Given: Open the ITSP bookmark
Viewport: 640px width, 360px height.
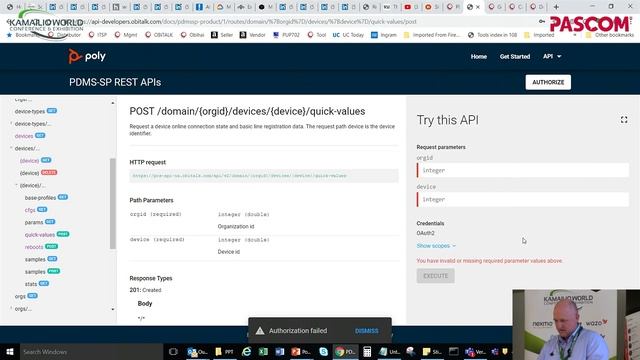Looking at the screenshot, I should (98, 35).
